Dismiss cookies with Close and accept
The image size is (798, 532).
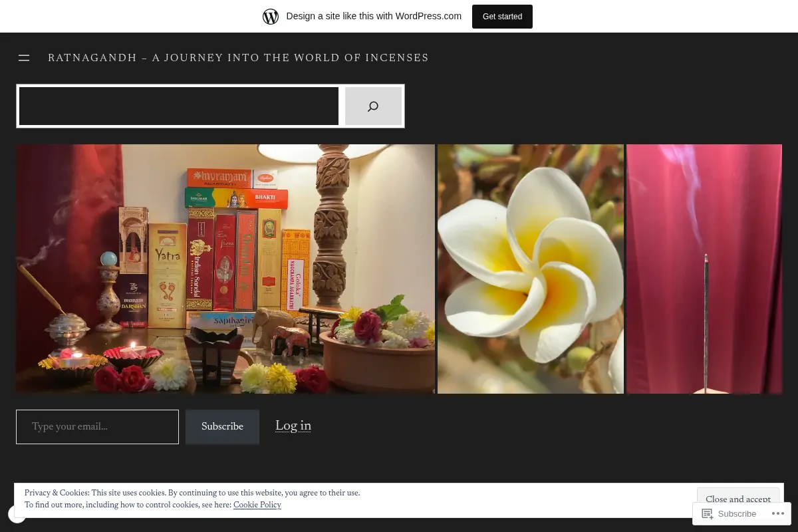pyautogui.click(x=738, y=499)
